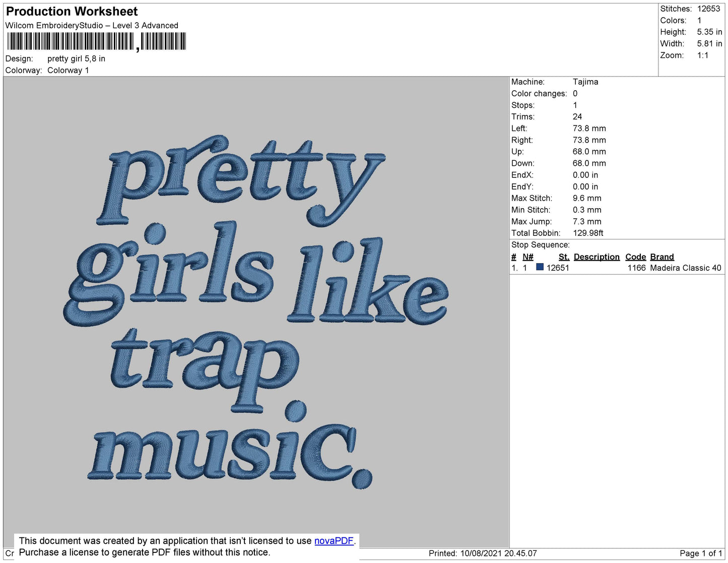Select the 'Colorway 1' value
The image size is (728, 563).
click(x=68, y=70)
